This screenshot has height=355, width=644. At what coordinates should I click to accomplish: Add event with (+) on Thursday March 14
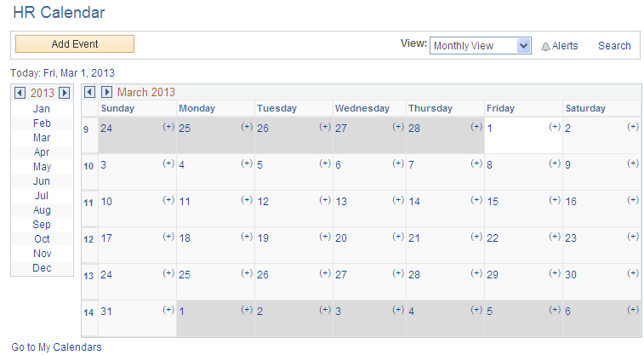pyautogui.click(x=476, y=200)
